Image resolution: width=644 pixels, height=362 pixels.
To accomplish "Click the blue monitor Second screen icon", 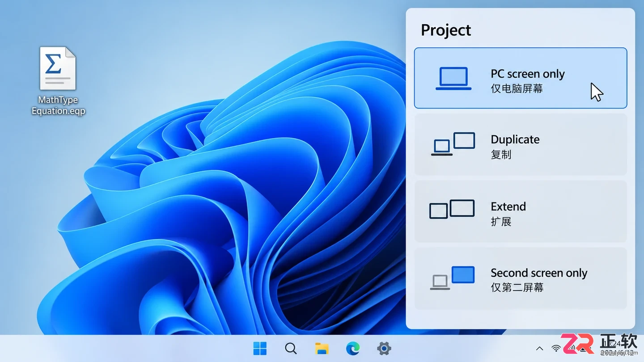I will pyautogui.click(x=452, y=278).
